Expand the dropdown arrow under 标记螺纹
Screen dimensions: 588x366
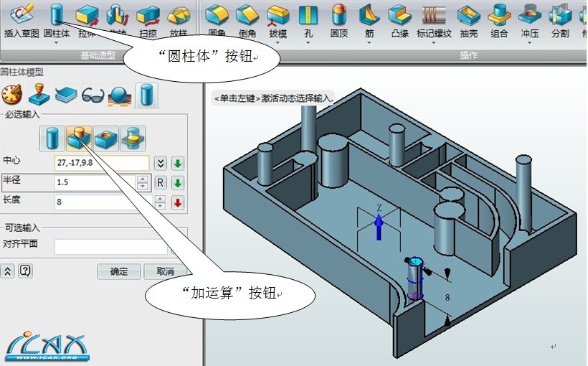click(434, 43)
